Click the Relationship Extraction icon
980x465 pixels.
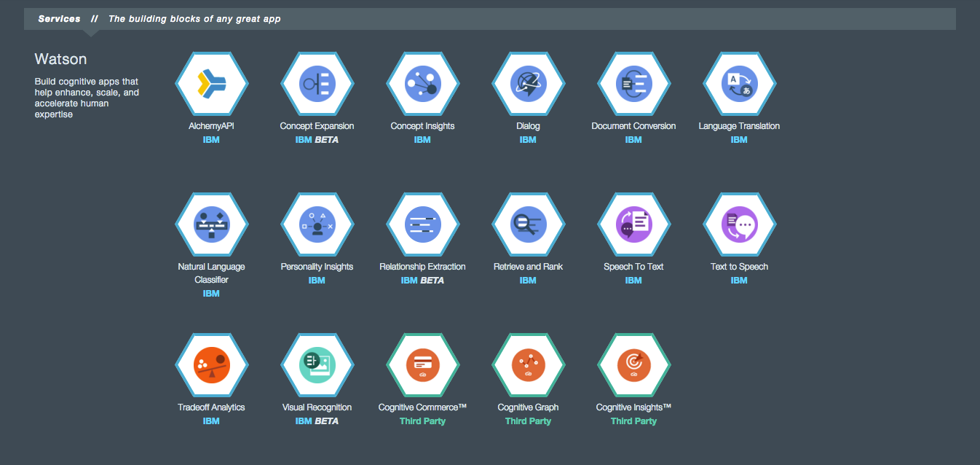tap(422, 224)
